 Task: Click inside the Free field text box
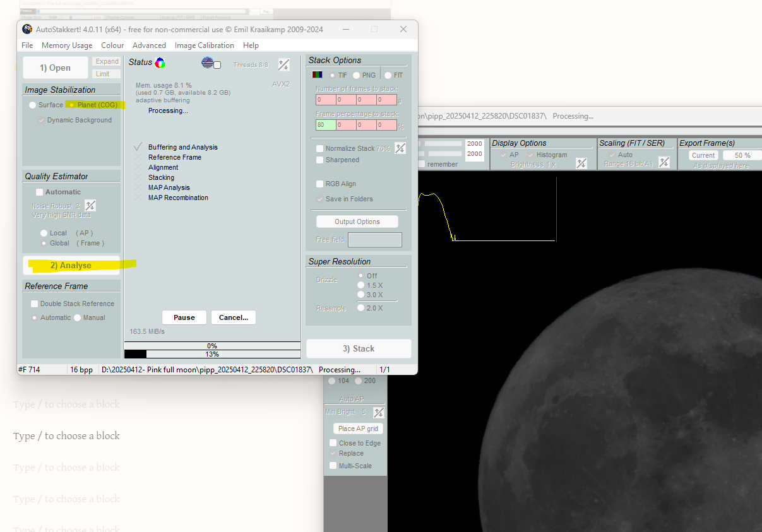click(374, 239)
